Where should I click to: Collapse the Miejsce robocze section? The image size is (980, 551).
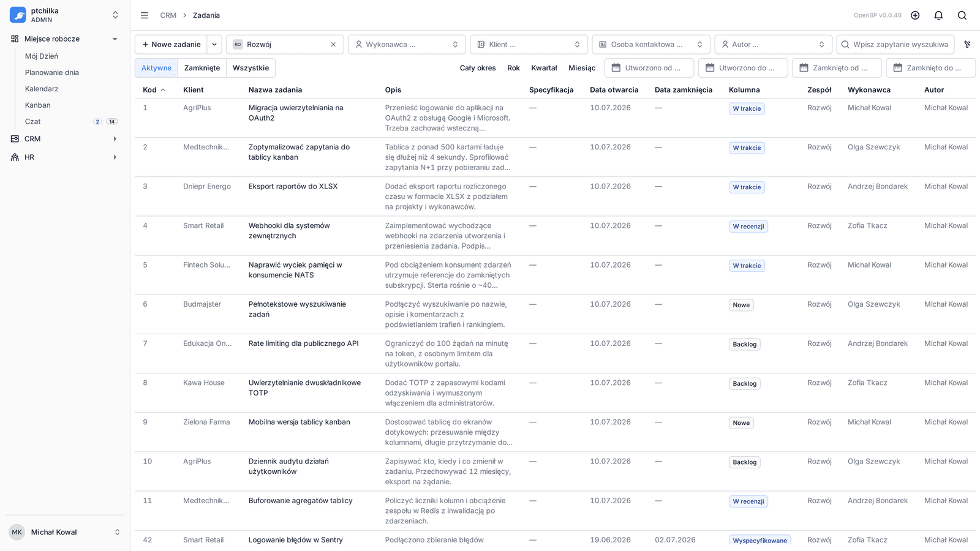[x=115, y=39]
